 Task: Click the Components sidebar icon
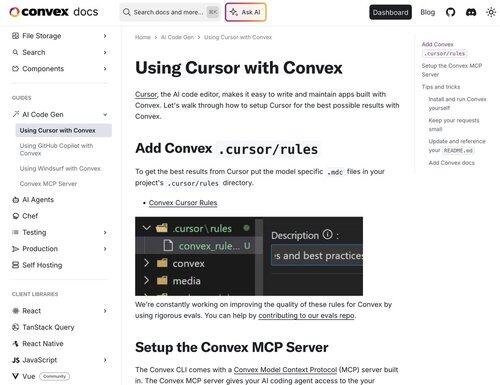(x=15, y=69)
